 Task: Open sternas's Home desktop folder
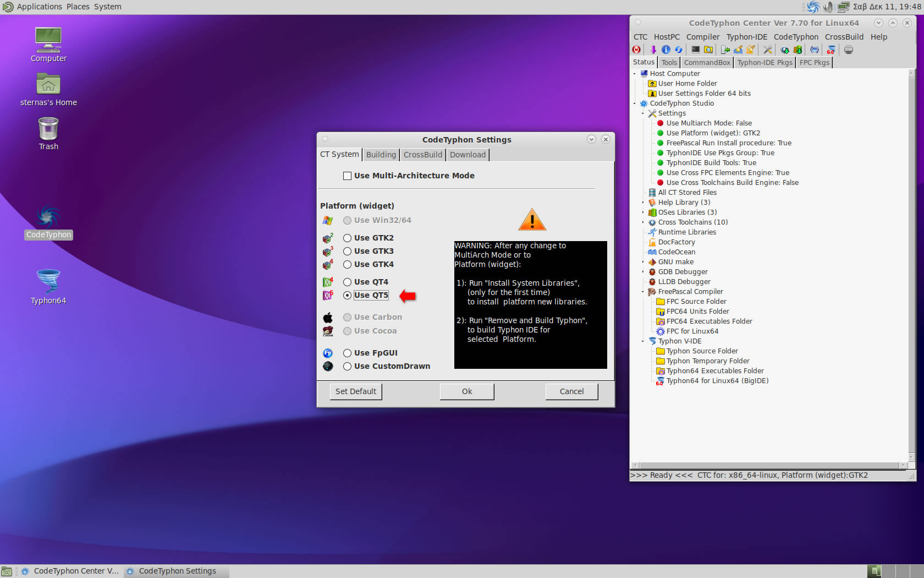(48, 90)
